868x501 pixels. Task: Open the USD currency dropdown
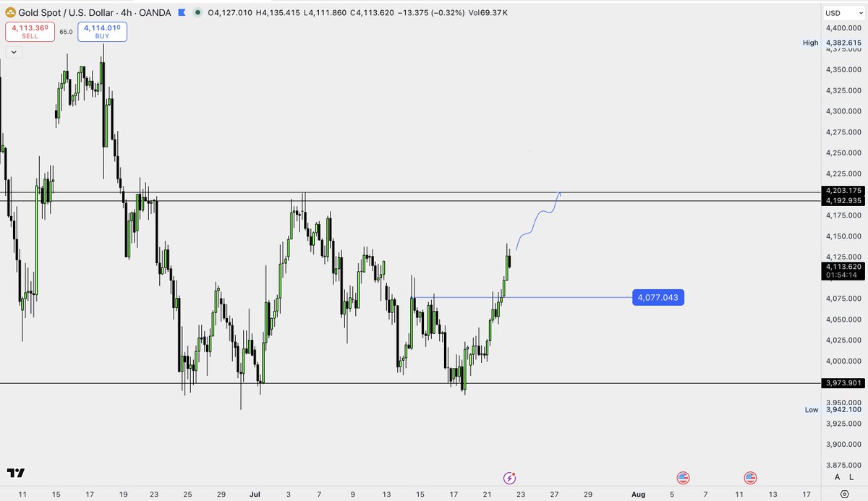point(844,13)
